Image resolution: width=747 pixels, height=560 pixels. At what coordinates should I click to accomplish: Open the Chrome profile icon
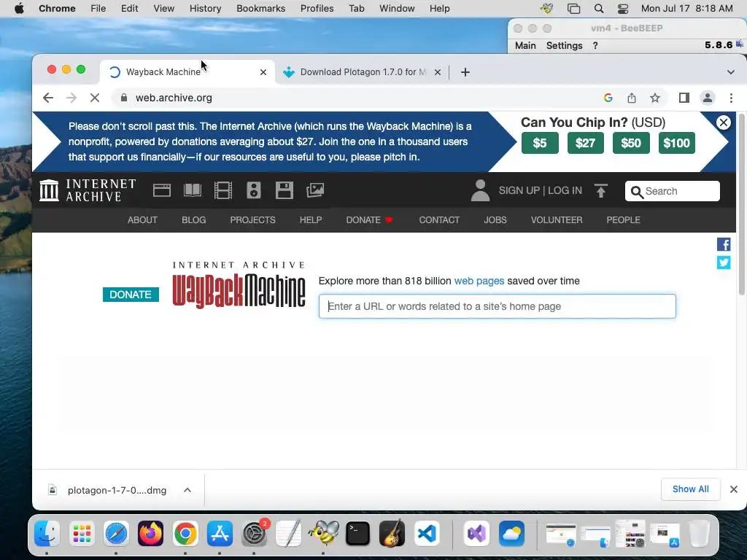click(x=708, y=98)
